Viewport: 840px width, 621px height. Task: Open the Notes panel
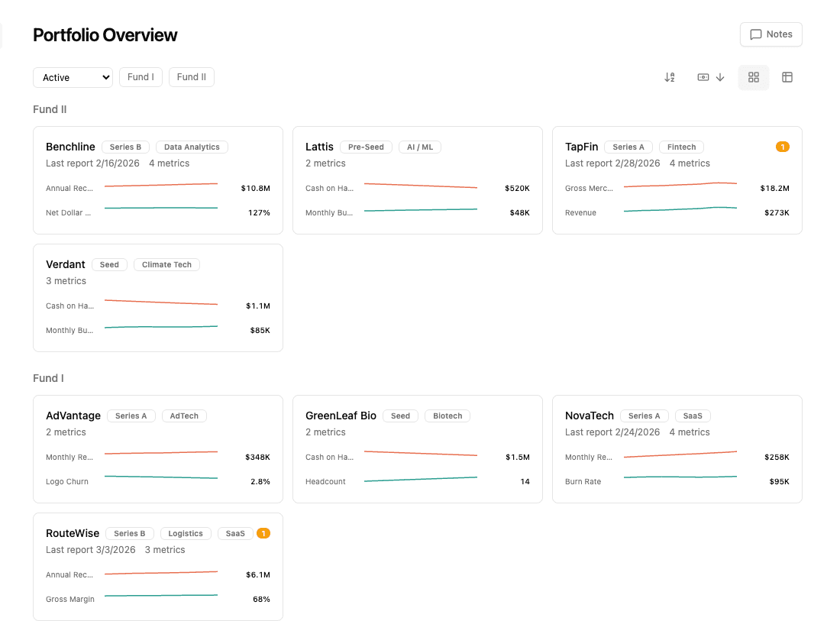pos(771,34)
